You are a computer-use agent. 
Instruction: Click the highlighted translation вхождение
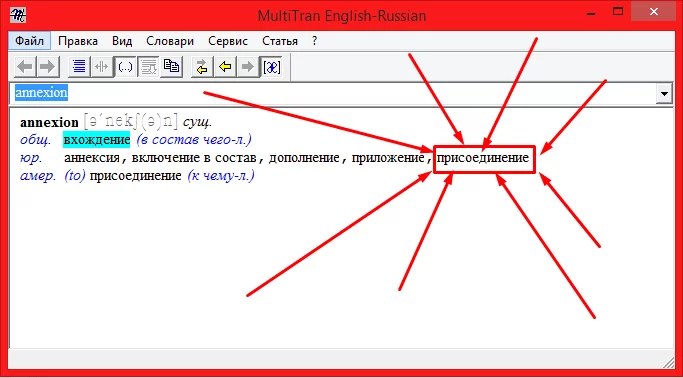coord(96,140)
